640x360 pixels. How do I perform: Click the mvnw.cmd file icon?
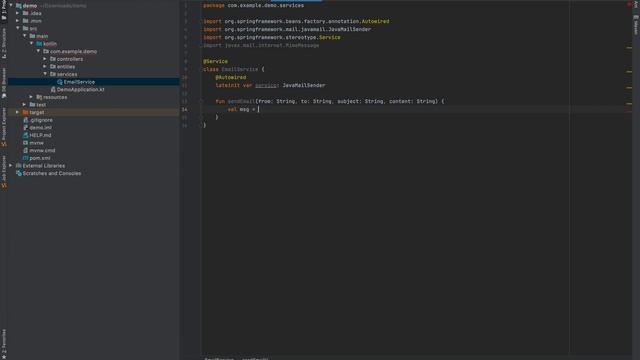25,150
